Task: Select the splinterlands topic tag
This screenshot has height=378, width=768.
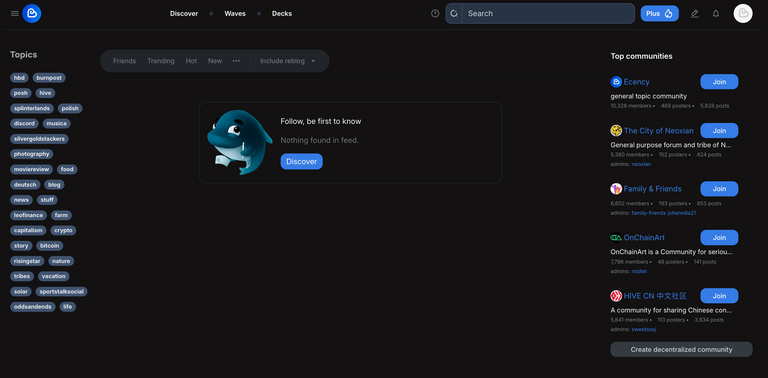Action: coord(32,108)
